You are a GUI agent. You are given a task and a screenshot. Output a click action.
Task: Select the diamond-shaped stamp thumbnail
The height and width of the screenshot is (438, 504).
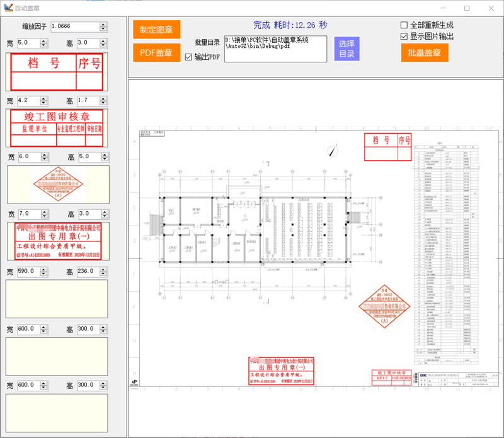tap(58, 185)
